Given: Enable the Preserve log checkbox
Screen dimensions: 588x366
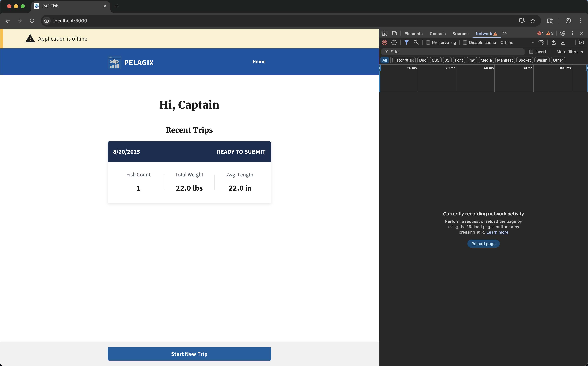Looking at the screenshot, I should click(x=428, y=43).
